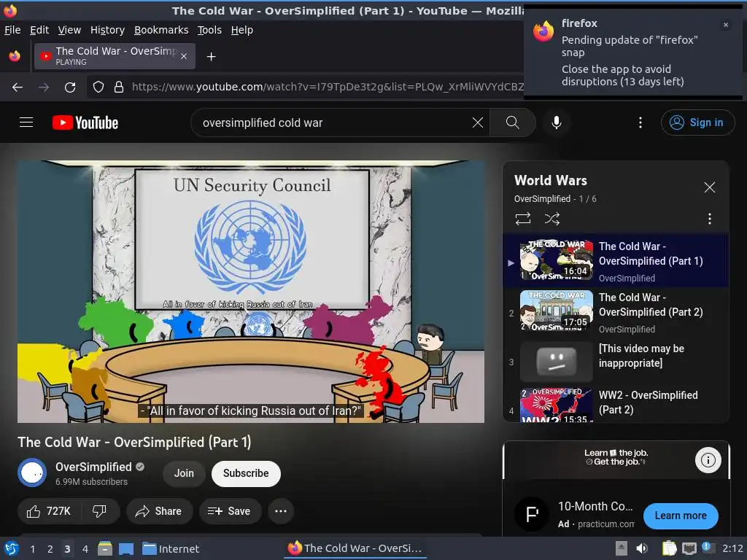
Task: Open Firefox View pinned icon
Action: click(15, 56)
